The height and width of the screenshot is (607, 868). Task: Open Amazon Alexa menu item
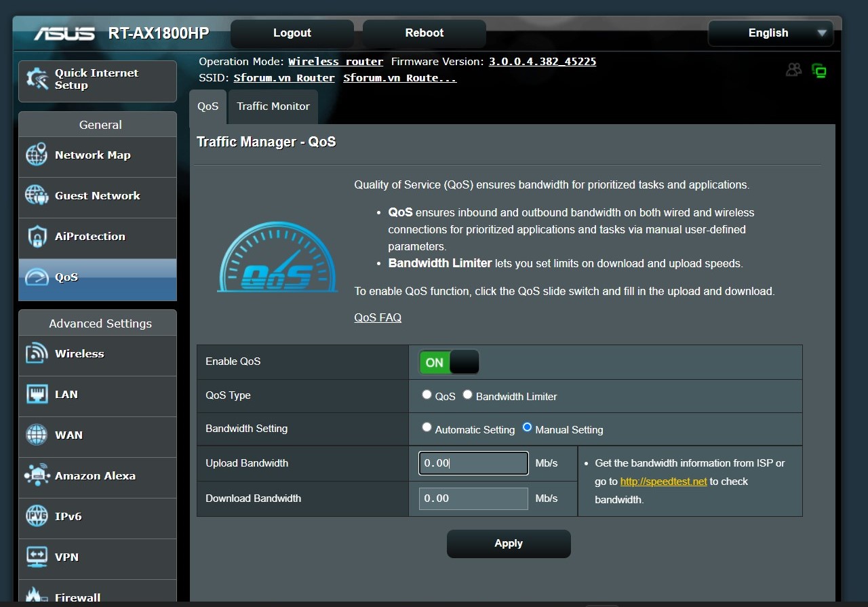point(98,476)
